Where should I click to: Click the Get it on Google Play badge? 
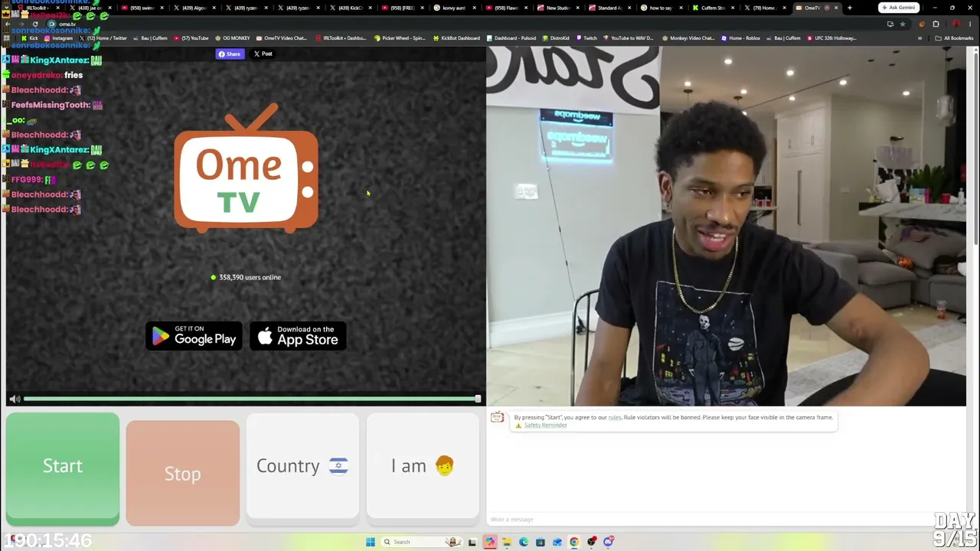coord(194,336)
